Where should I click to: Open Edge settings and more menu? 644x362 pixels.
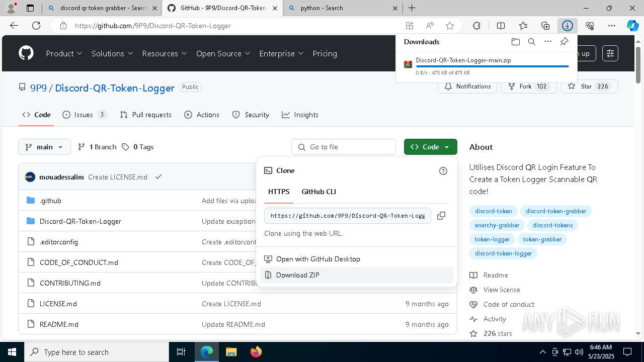click(611, 26)
